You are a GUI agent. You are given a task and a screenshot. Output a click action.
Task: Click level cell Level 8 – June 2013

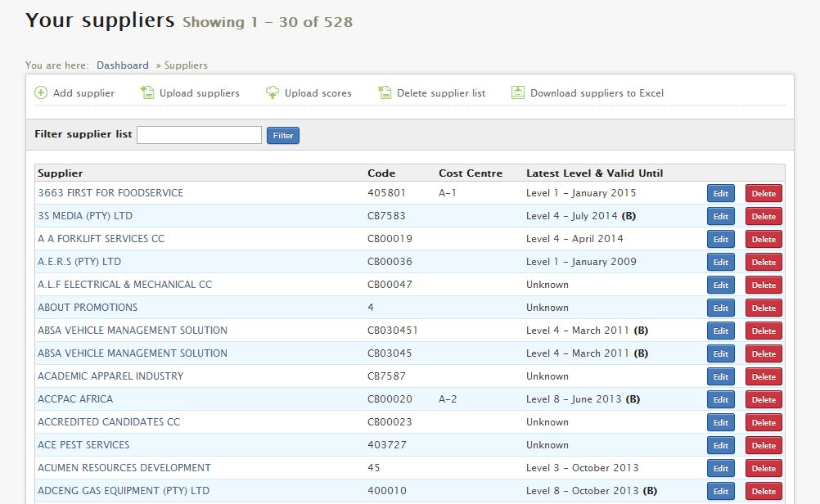[x=583, y=399]
